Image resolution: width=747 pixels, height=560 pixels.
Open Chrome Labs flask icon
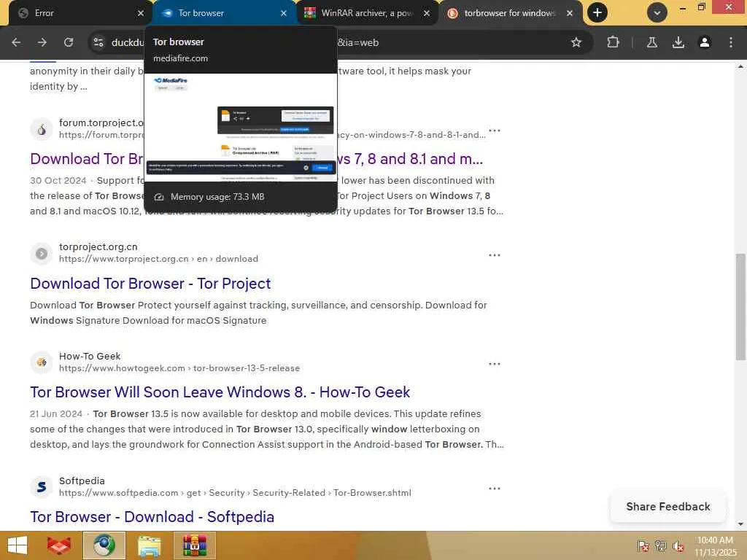click(x=652, y=42)
